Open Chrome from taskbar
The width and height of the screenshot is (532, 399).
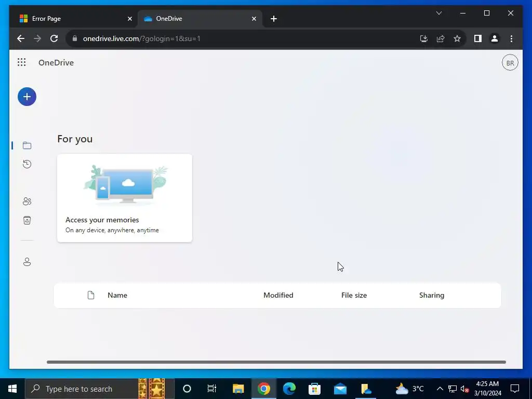click(x=263, y=389)
